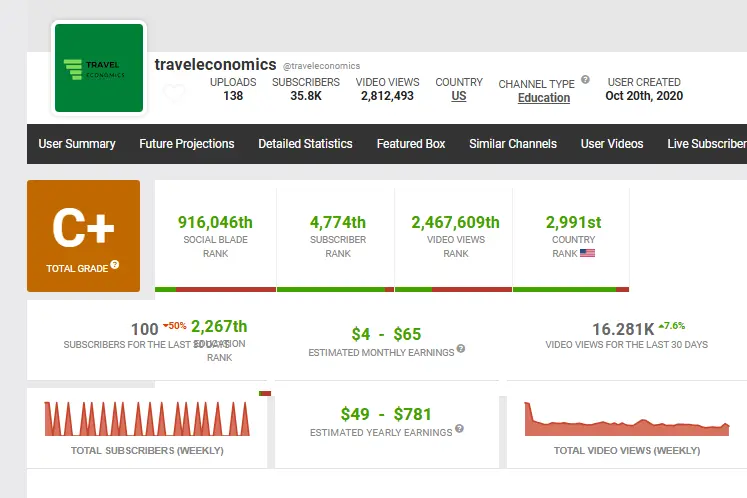Image resolution: width=747 pixels, height=498 pixels.
Task: Click the US flag icon
Action: [587, 253]
